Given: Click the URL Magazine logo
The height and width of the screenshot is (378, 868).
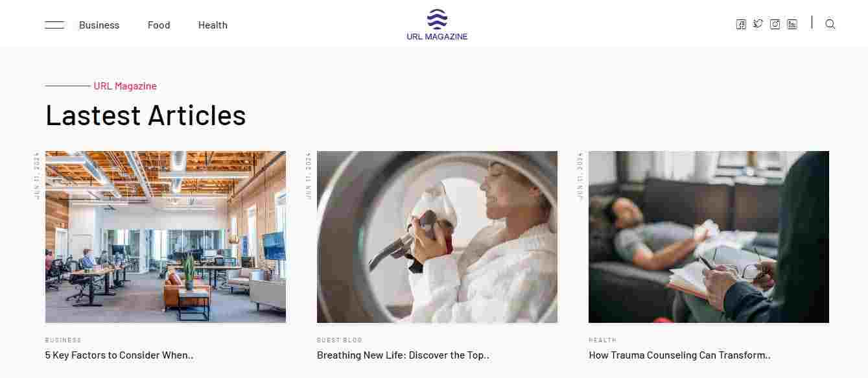Looking at the screenshot, I should point(437,25).
